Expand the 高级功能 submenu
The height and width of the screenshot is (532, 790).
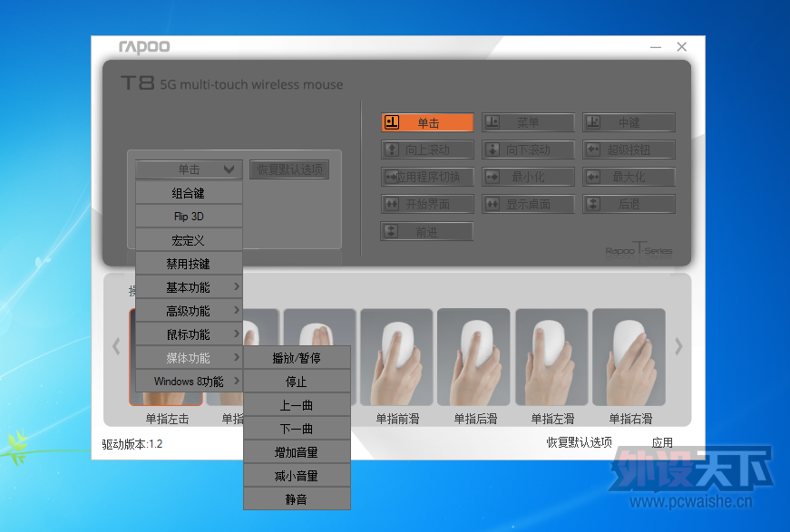[x=189, y=311]
